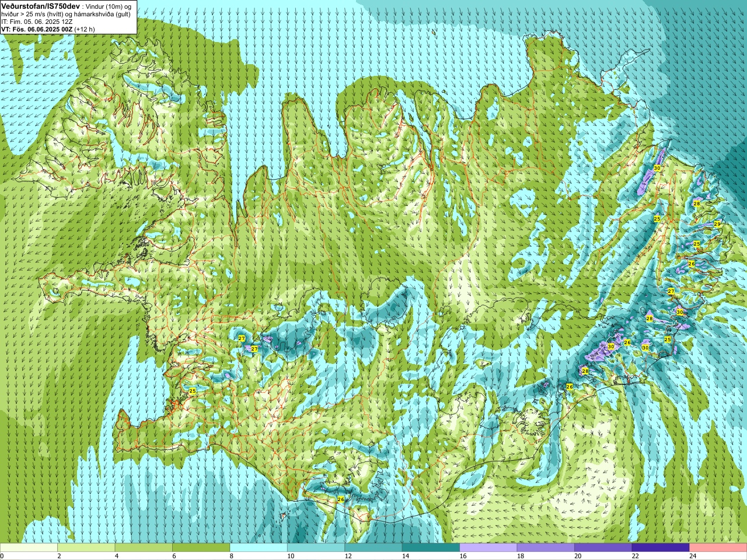This screenshot has height=560, width=747.
Task: Click the legend scale label "0"
Action: (2, 556)
